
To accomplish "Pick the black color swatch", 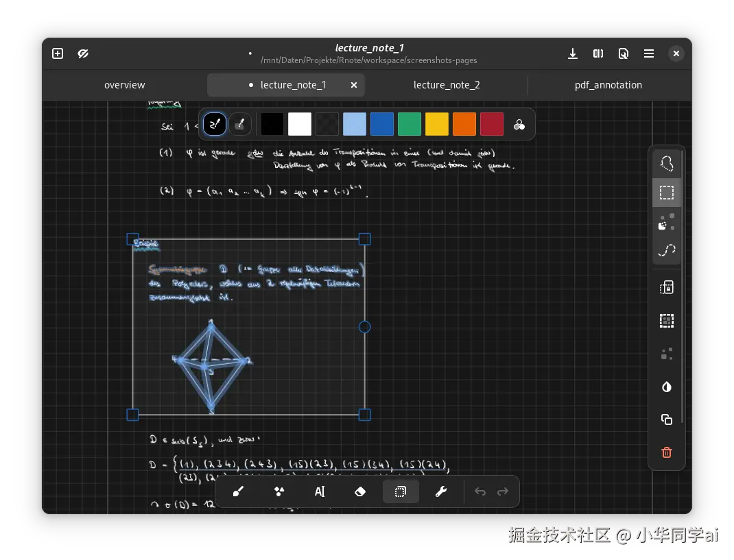I will click(x=272, y=124).
